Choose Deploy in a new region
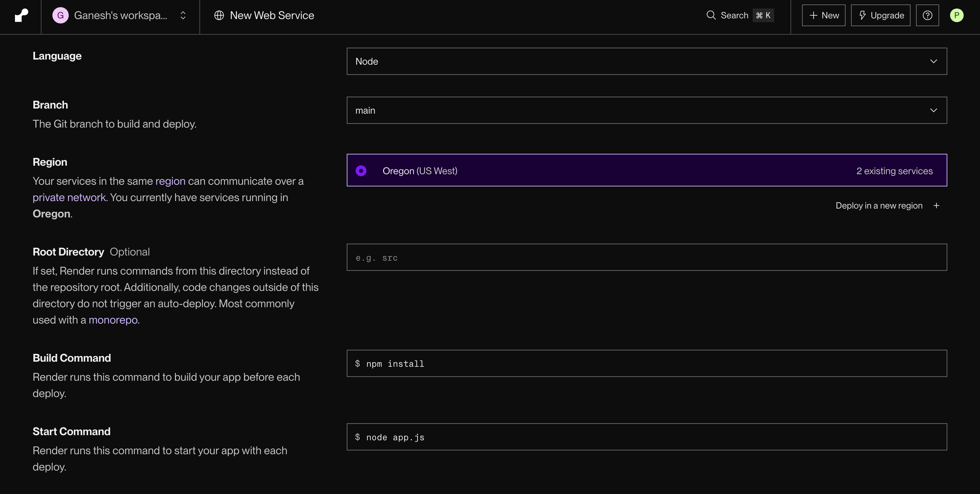The image size is (980, 494). 879,205
